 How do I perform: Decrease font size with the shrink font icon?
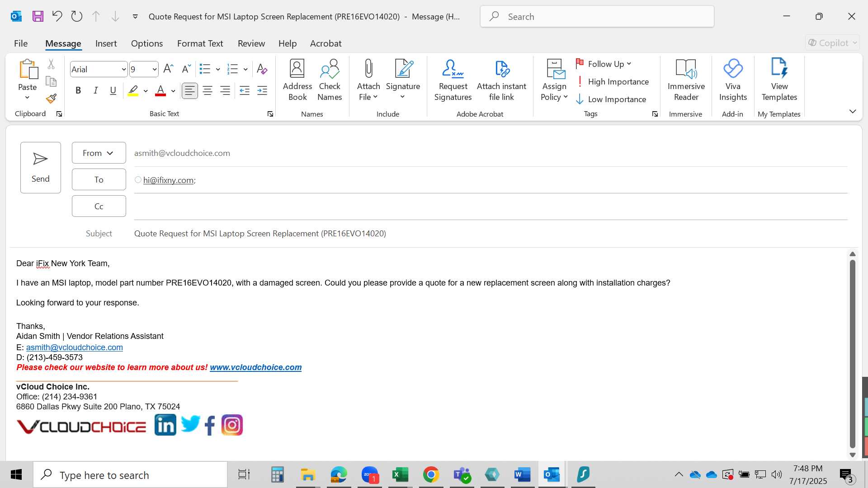[x=186, y=69]
